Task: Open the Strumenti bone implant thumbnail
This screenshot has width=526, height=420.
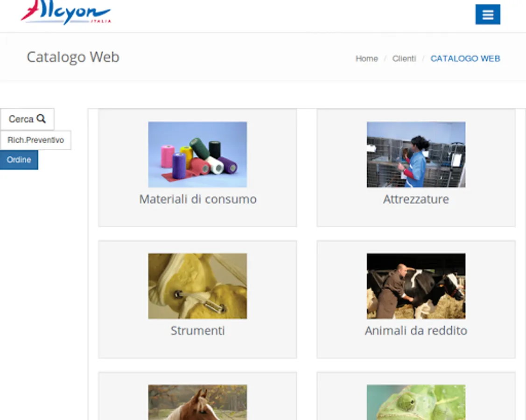Action: (x=197, y=286)
